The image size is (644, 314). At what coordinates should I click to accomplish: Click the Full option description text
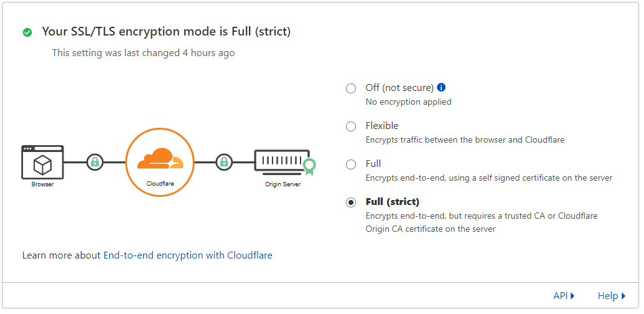[488, 178]
